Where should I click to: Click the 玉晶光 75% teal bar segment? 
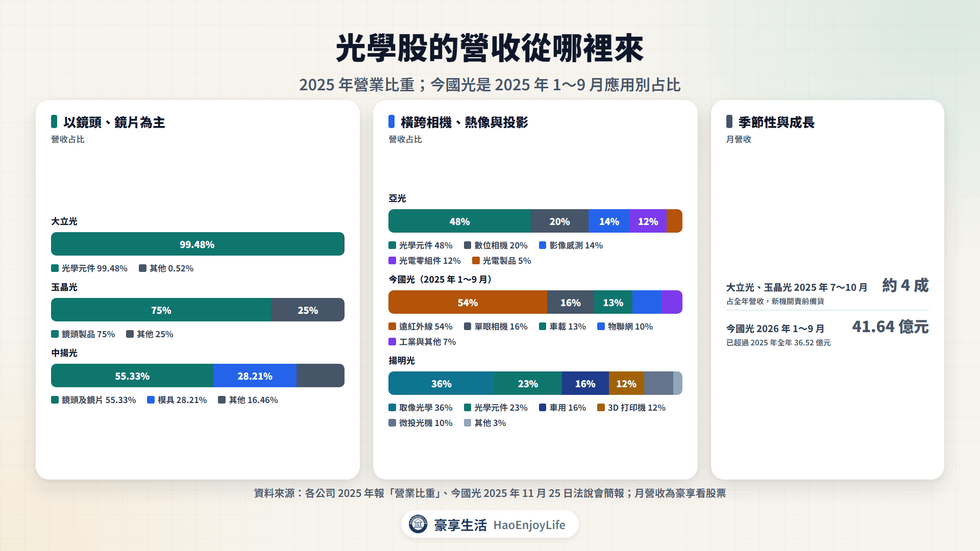(x=161, y=310)
